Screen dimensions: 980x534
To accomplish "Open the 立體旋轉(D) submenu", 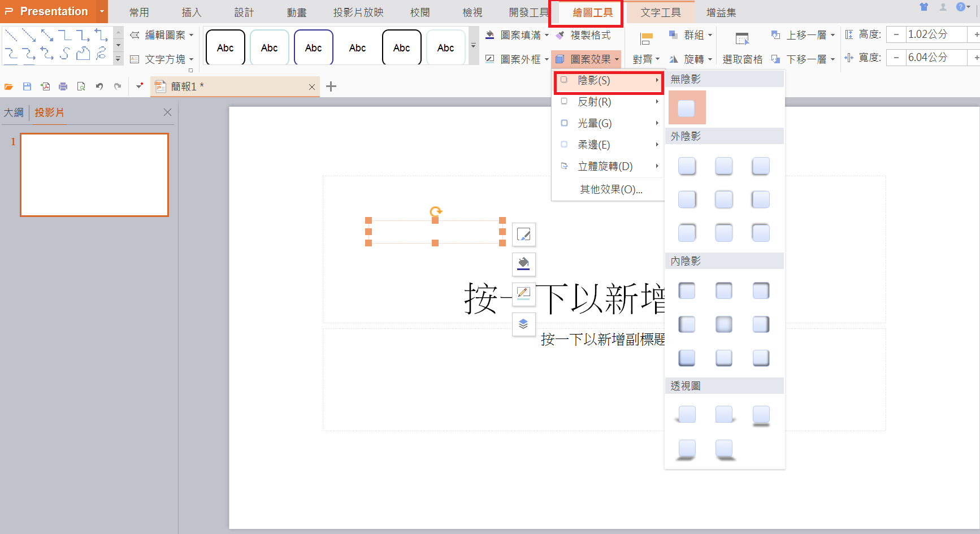I will click(608, 166).
